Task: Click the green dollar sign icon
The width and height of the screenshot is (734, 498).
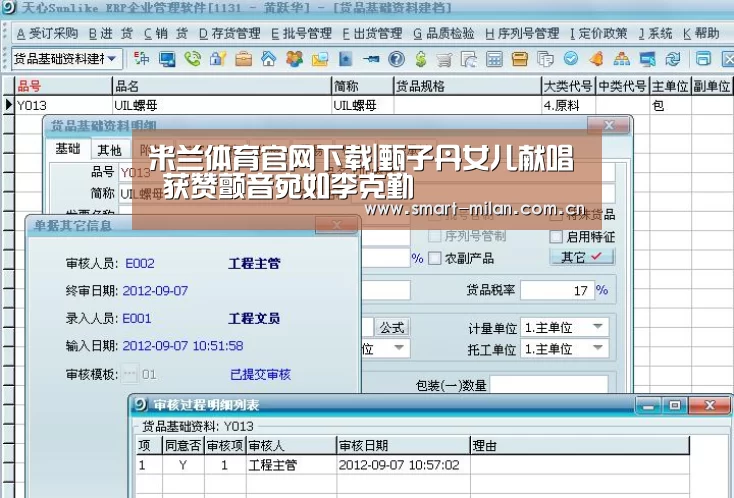Action: click(421, 59)
